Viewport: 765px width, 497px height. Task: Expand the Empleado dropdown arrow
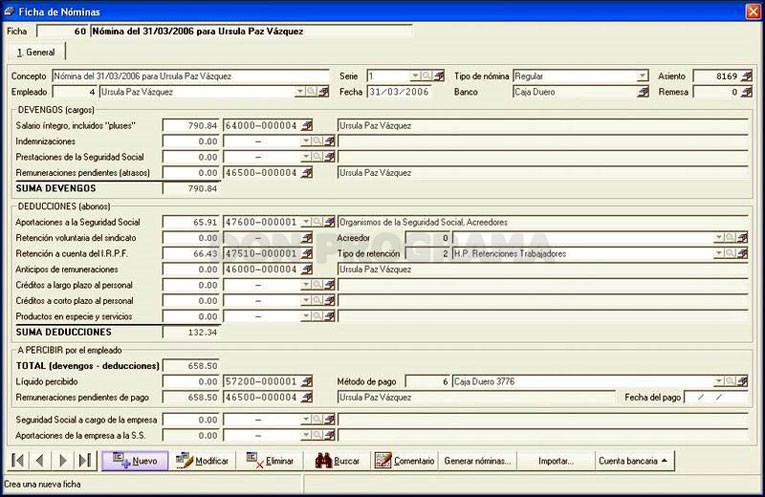pos(300,92)
